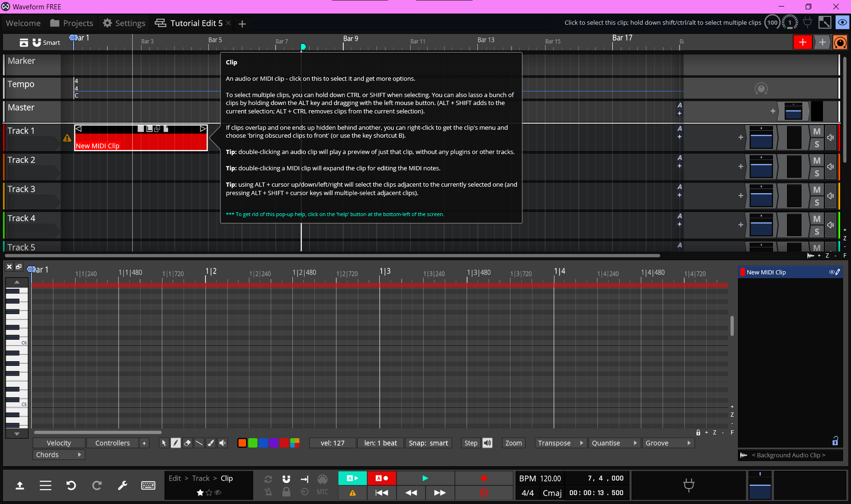This screenshot has height=504, width=851.
Task: Click the red add-track plus button
Action: (x=802, y=42)
